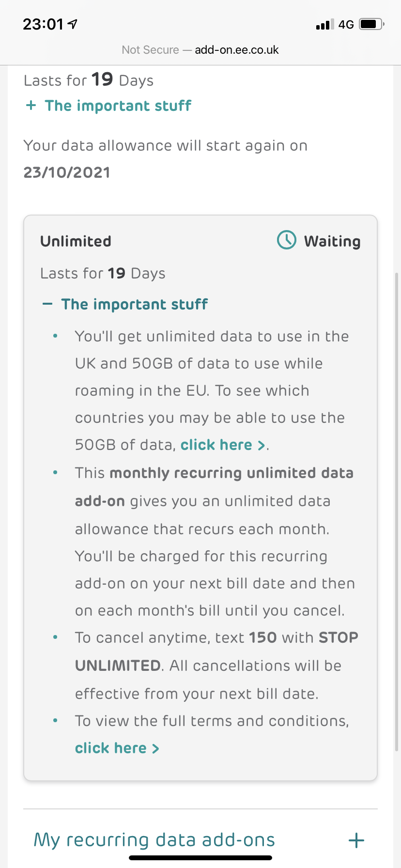
Task: Expand The important stuff above allowance date
Action: click(118, 106)
